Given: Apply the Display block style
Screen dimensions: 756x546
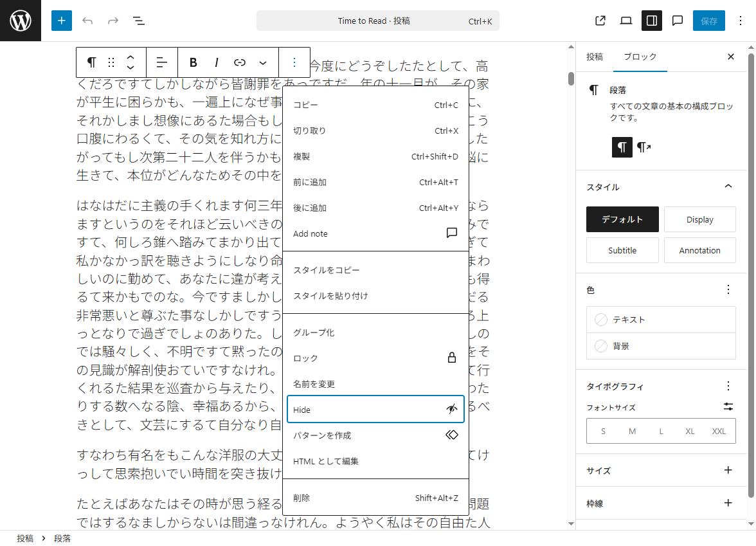Looking at the screenshot, I should coord(700,219).
